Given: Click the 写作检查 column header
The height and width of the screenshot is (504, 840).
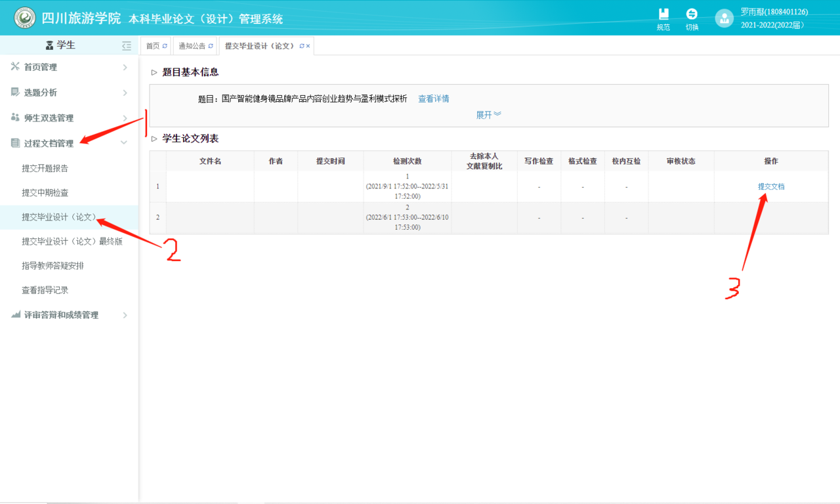Looking at the screenshot, I should coord(539,161).
